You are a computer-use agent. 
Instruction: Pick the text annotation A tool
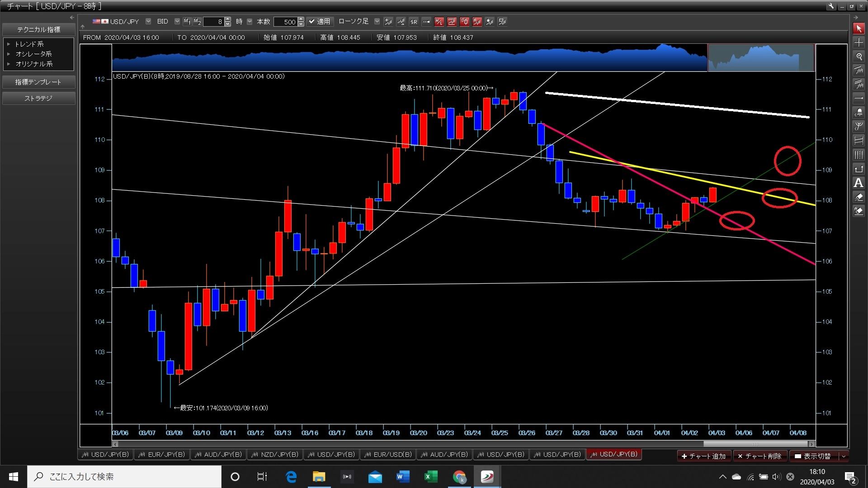[859, 183]
